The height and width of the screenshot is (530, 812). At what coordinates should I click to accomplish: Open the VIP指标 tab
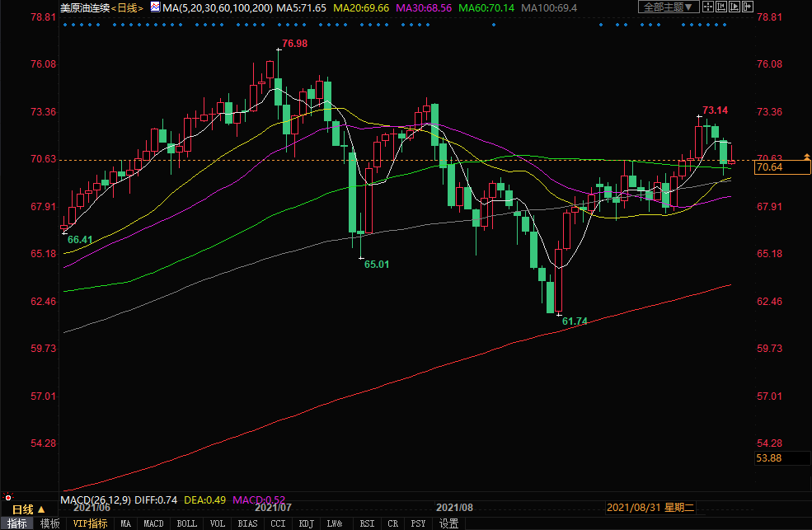[90, 523]
